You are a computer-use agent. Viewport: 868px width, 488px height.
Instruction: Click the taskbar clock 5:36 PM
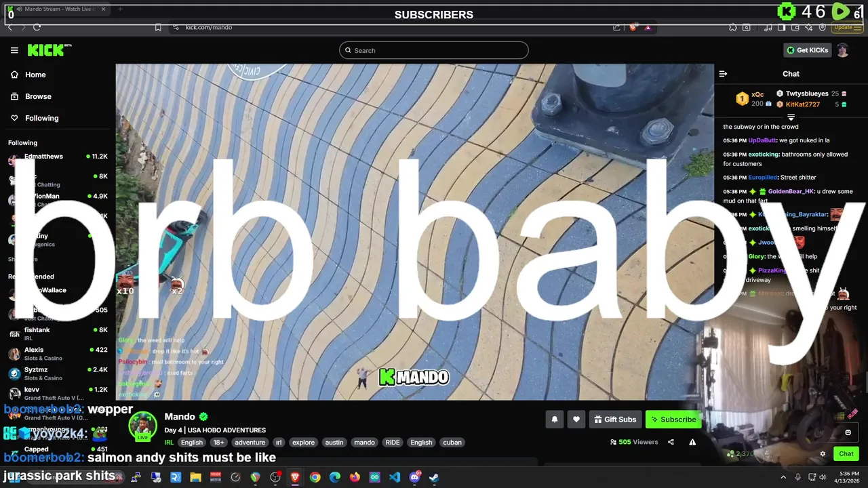tap(849, 473)
